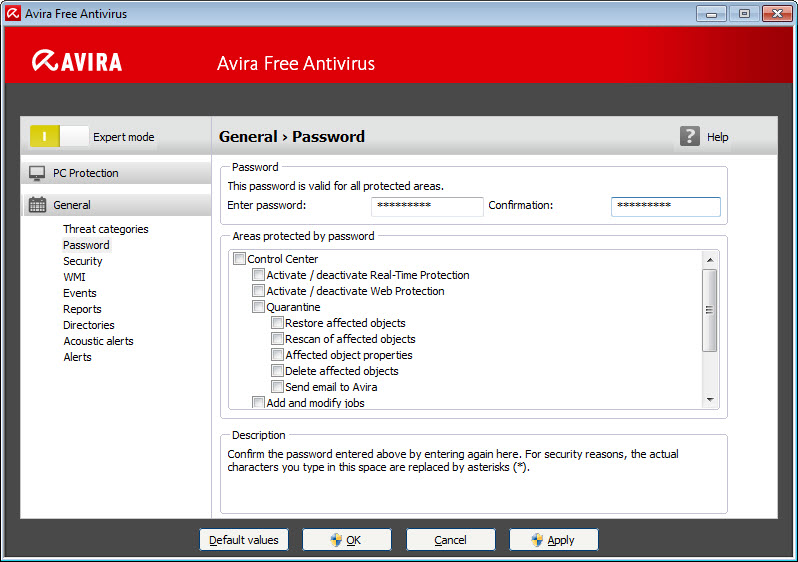Check Add and modify jobs

[x=259, y=403]
